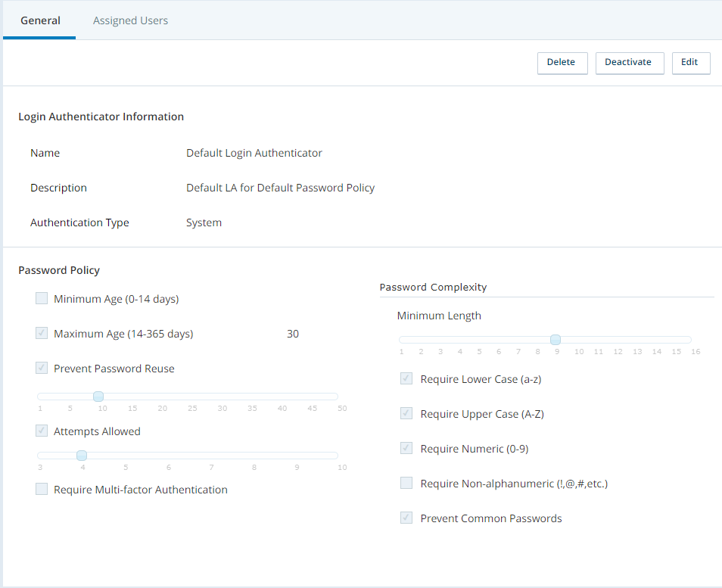Click the Default Login Authenticator name text
Screen dimensions: 722x588
click(x=254, y=154)
